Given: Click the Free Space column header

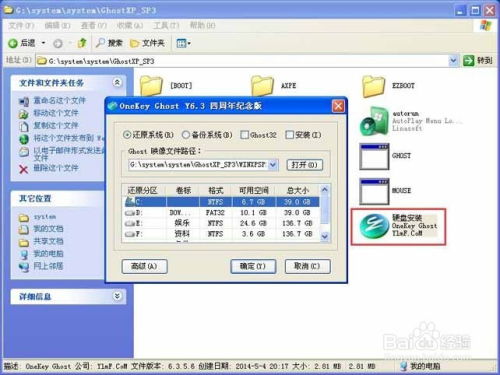Looking at the screenshot, I should (254, 191).
